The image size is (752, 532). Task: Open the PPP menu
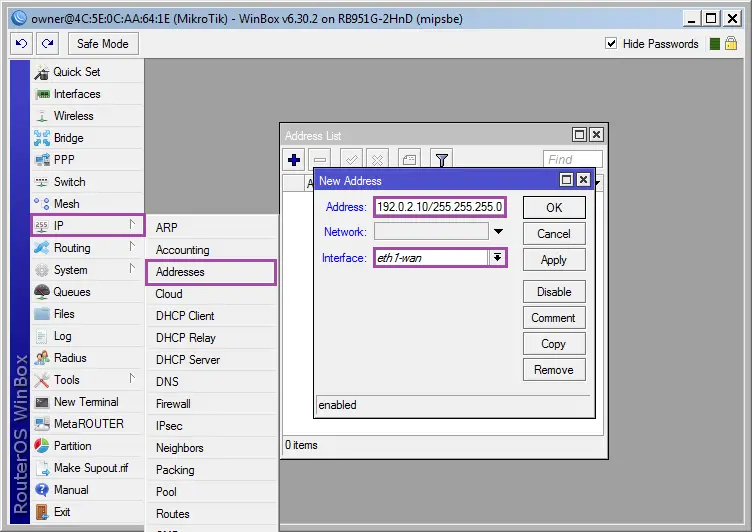88,160
